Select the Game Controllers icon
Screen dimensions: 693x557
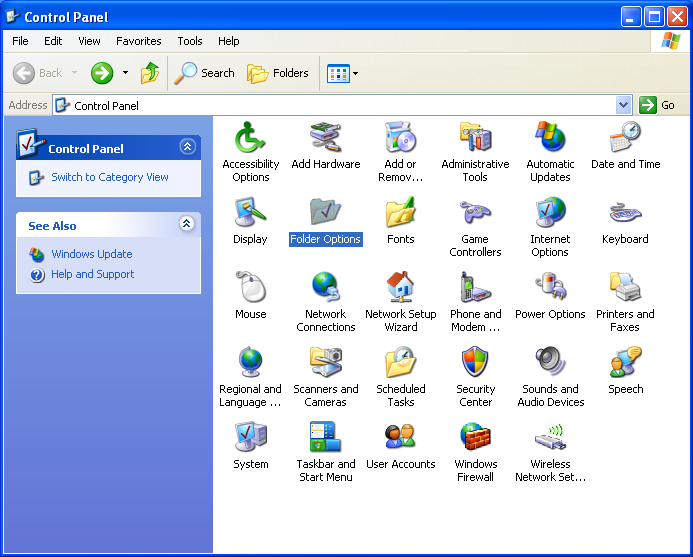[x=475, y=212]
